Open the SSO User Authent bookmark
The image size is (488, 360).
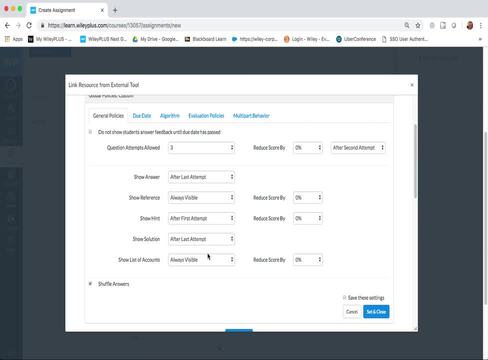(x=405, y=39)
